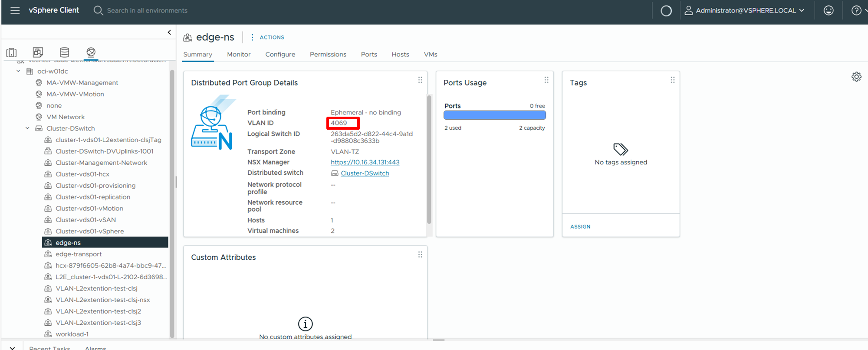Viewport: 868px width, 350px height.
Task: Select Cluster-vds01-hcx port group
Action: pyautogui.click(x=82, y=174)
